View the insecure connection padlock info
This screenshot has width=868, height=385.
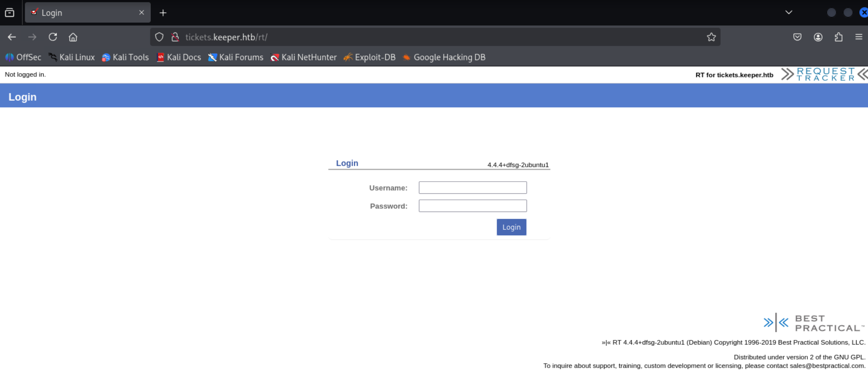tap(175, 37)
